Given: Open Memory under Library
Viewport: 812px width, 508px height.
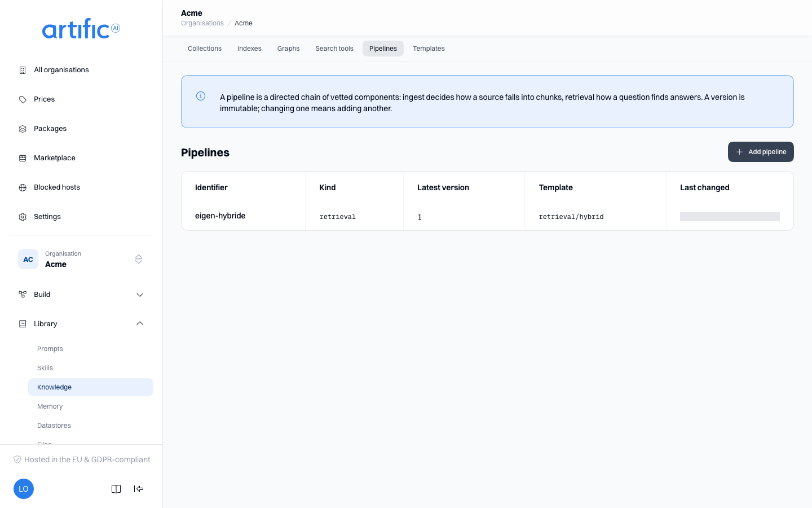Looking at the screenshot, I should coord(91,406).
